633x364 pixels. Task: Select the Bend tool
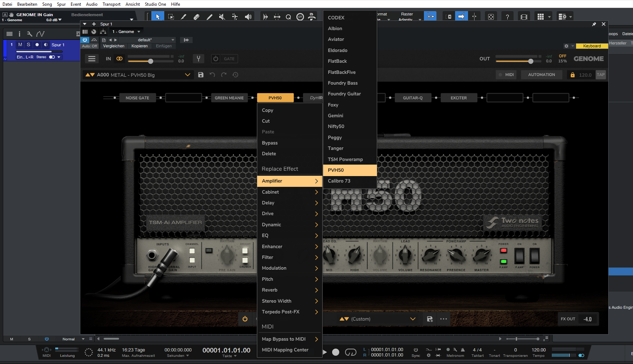235,17
